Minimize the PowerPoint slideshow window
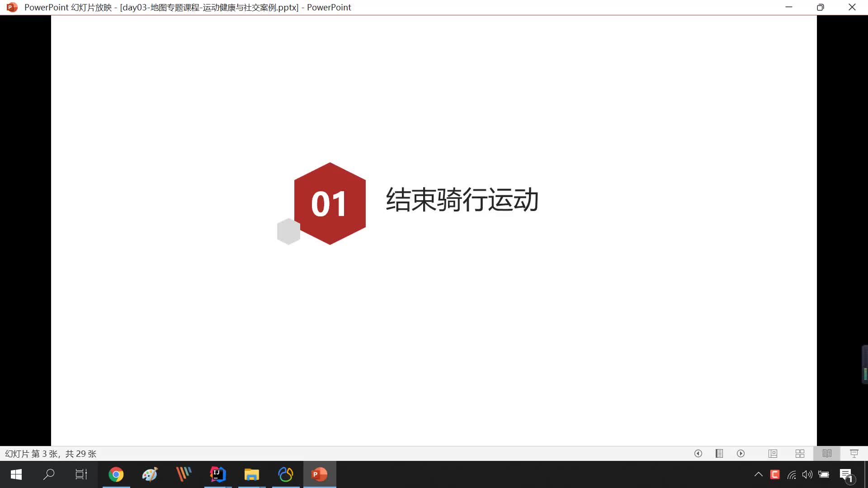Viewport: 868px width, 488px height. 789,7
